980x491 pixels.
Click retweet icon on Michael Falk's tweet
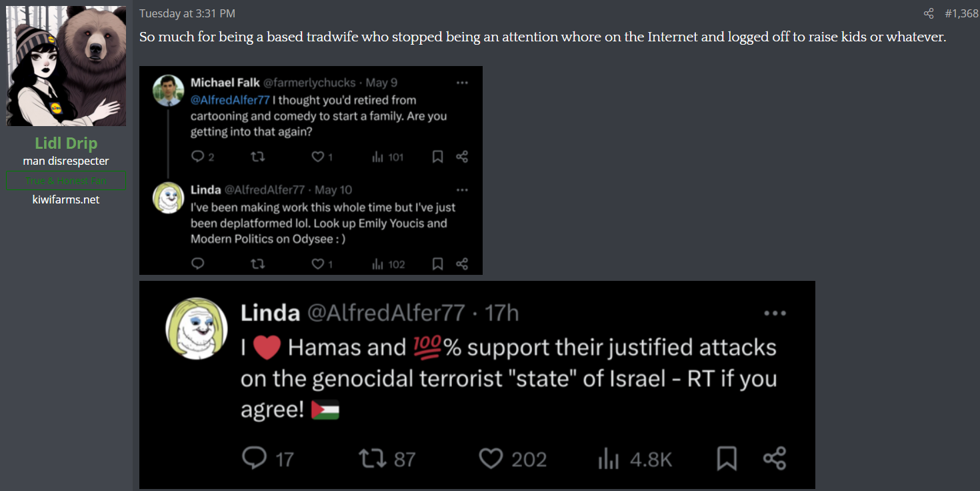[257, 157]
